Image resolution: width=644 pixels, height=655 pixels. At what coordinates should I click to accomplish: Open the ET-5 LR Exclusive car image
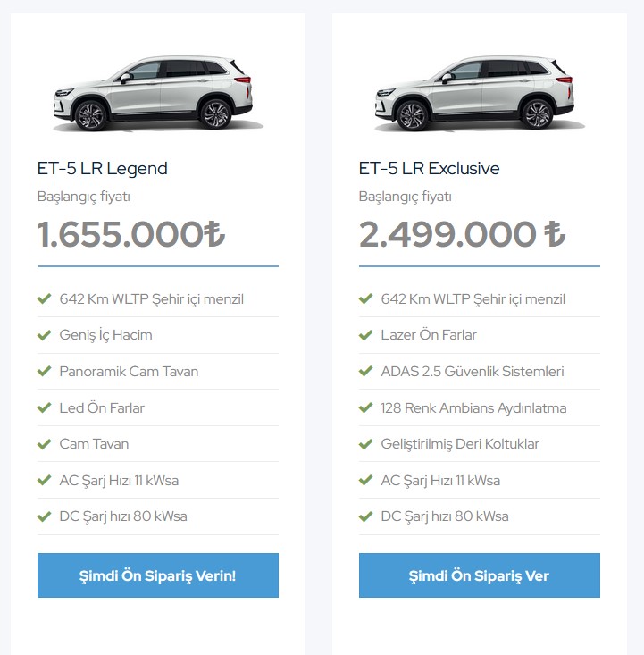(479, 93)
